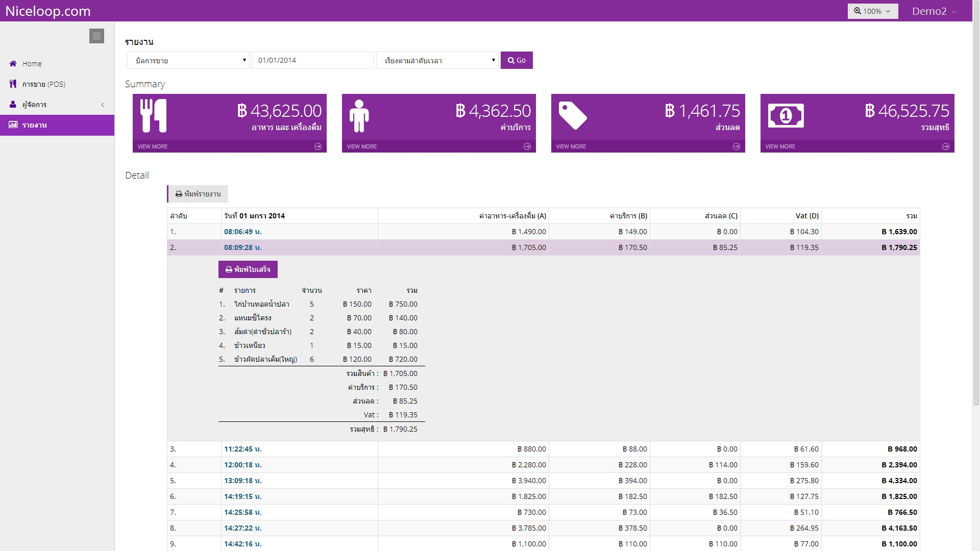
Task: Click the ฿ 264.95 Vat in row 8
Action: click(x=804, y=528)
